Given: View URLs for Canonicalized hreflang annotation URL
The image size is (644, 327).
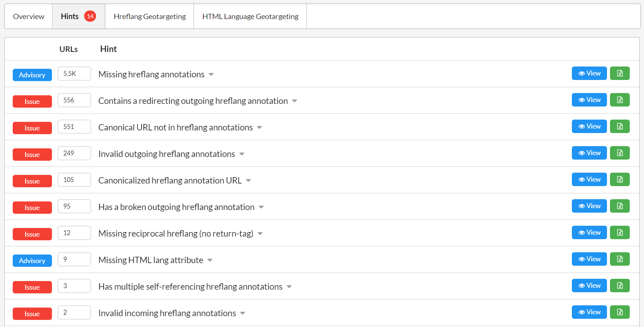Looking at the screenshot, I should click(589, 179).
